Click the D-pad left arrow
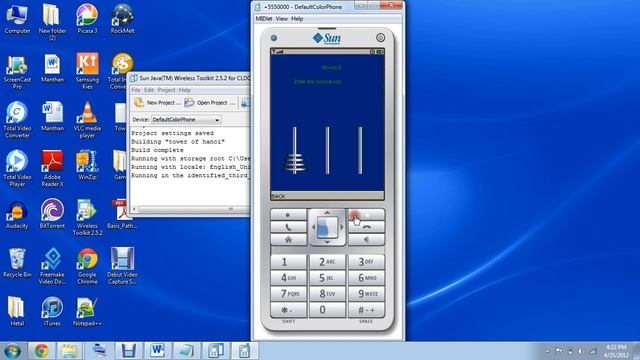The height and width of the screenshot is (360, 640). tap(313, 227)
